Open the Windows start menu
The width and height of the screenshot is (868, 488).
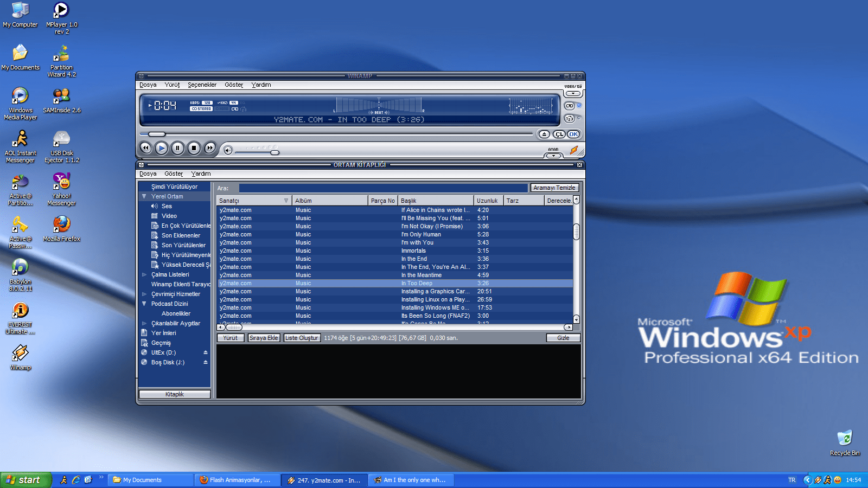pyautogui.click(x=25, y=480)
